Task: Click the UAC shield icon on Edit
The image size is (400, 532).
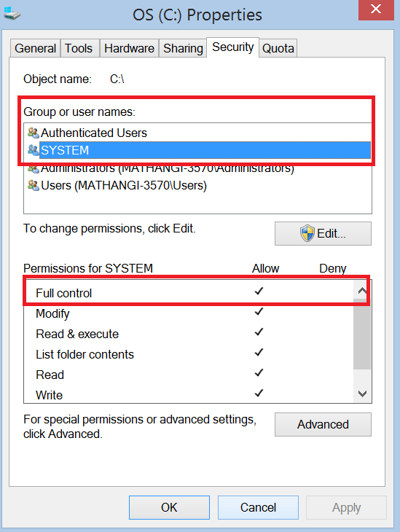Action: click(307, 233)
